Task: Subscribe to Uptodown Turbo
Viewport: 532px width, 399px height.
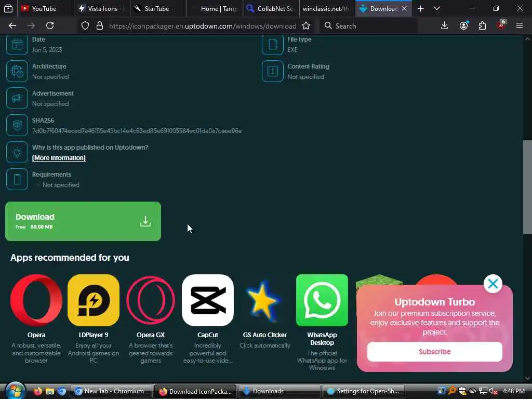Action: pos(434,352)
